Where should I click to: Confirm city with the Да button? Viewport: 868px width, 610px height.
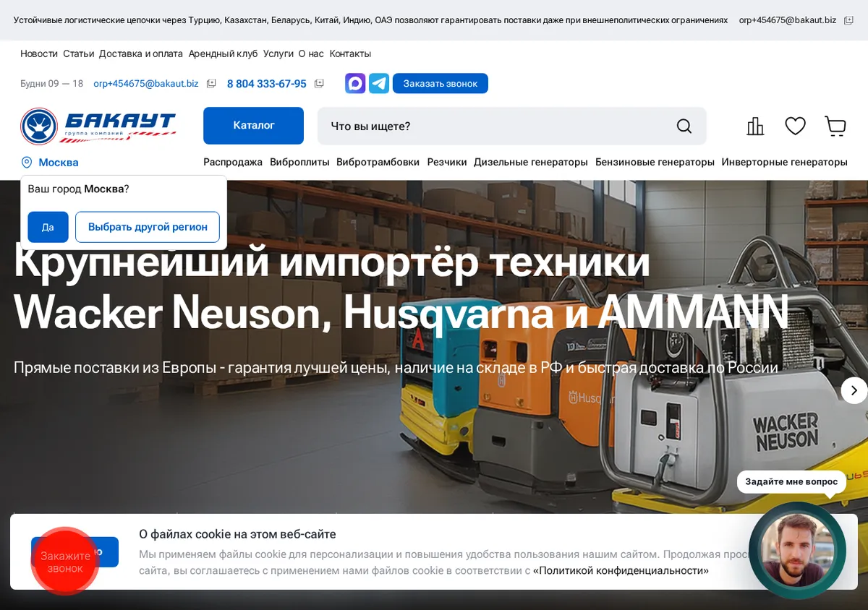point(48,227)
